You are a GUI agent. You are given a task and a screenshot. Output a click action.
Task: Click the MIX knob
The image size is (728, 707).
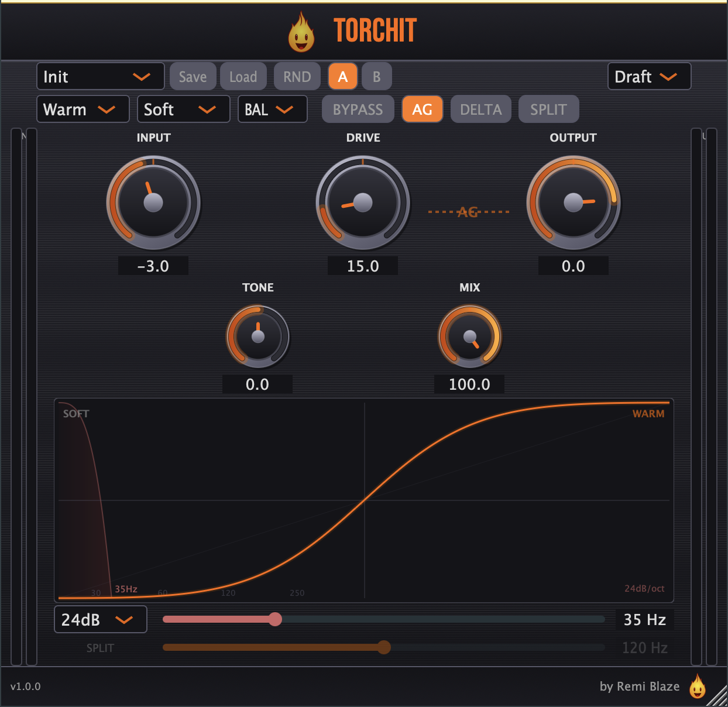470,337
